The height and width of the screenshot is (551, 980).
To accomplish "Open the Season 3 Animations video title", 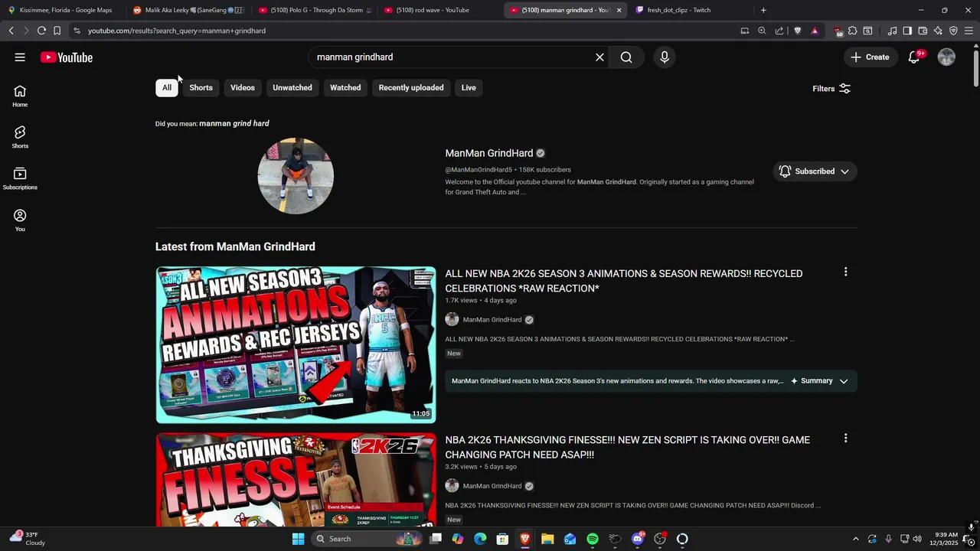I will coord(624,281).
